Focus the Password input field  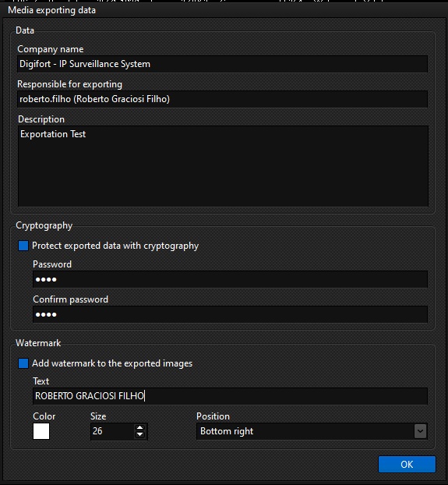pyautogui.click(x=230, y=279)
